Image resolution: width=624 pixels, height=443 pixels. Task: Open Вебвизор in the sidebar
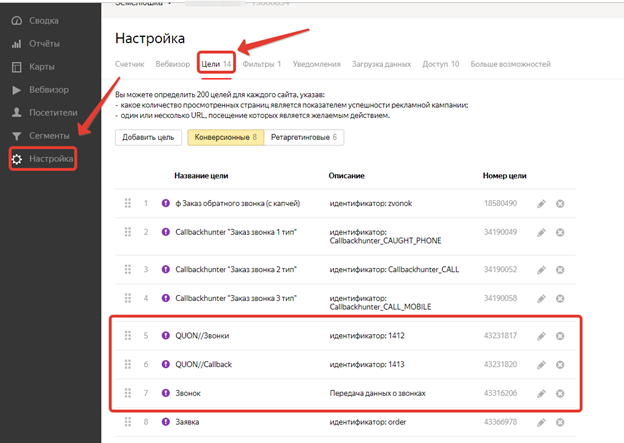click(x=40, y=90)
